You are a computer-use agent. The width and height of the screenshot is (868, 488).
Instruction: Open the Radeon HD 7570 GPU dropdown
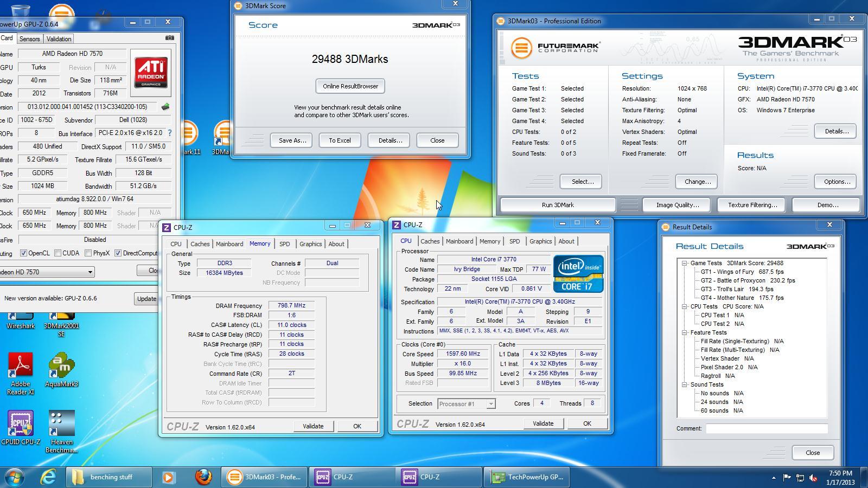pos(47,272)
